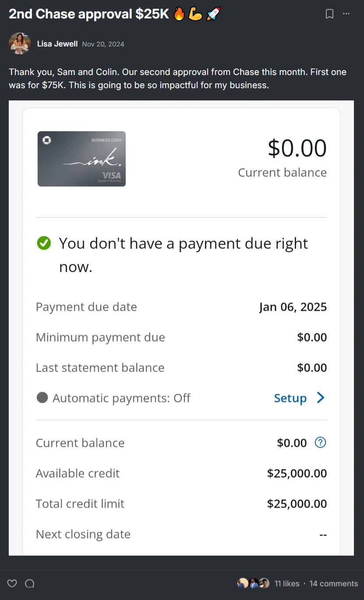Screen dimensions: 364x600
Task: Click the Jan 06, 2025 due date
Action: [293, 307]
